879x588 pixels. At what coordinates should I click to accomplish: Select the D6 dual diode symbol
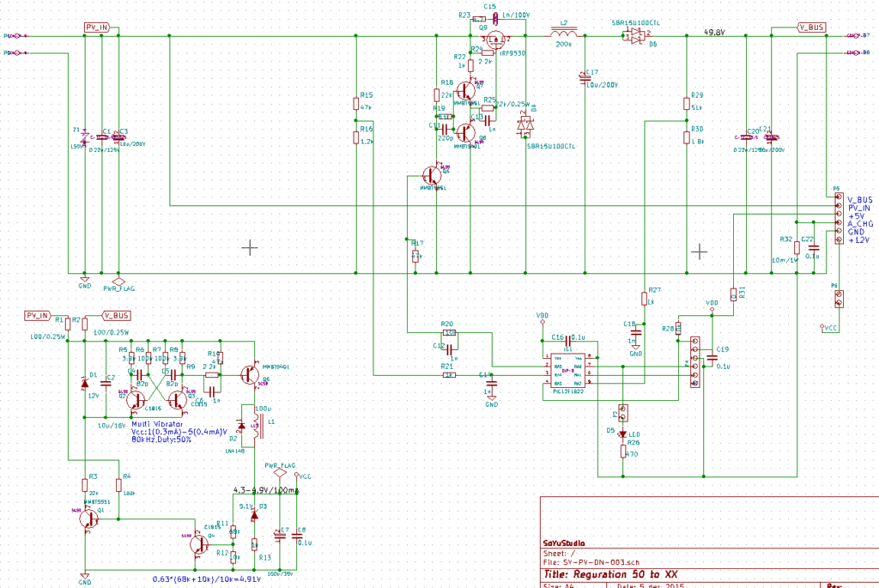(633, 36)
